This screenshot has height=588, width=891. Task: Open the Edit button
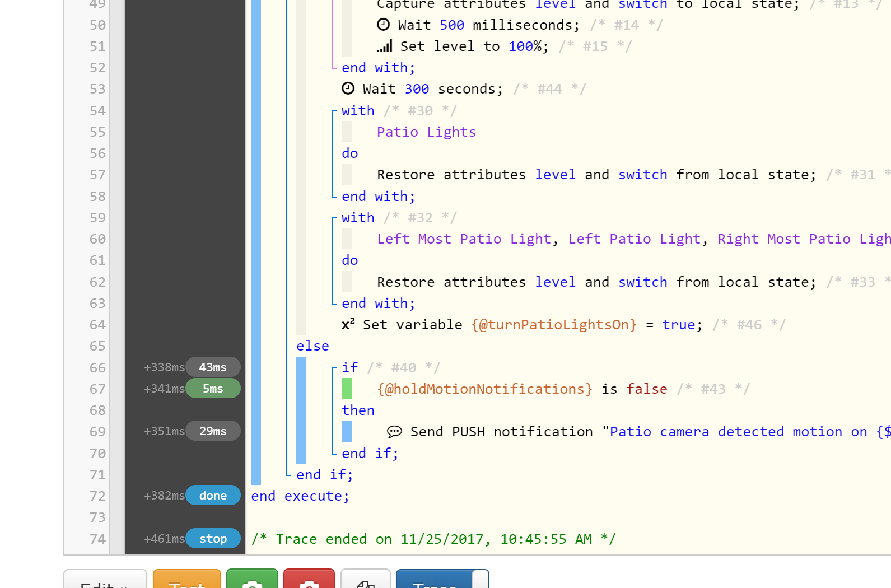point(105,579)
